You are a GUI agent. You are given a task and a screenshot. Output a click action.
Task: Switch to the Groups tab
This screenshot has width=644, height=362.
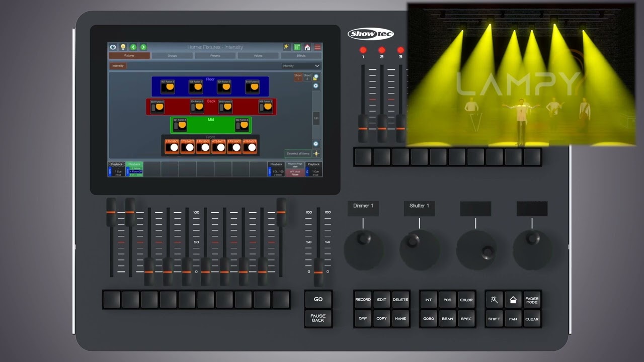(x=172, y=56)
